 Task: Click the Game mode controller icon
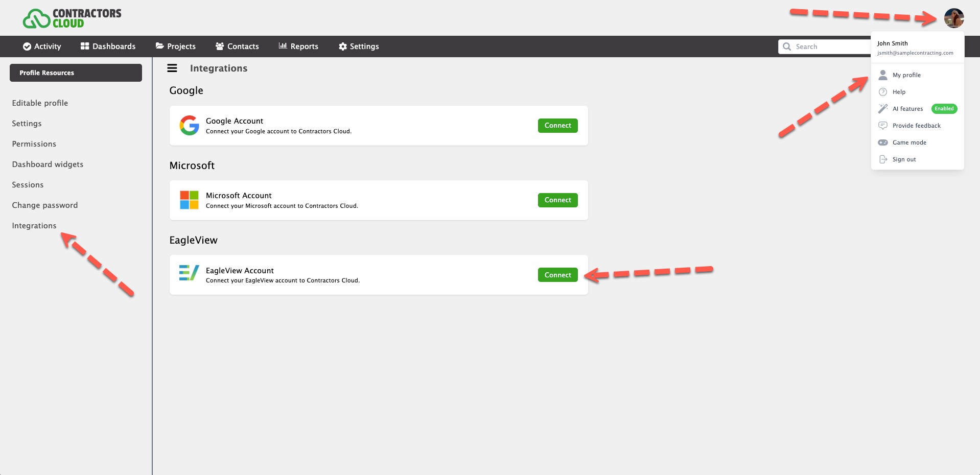tap(882, 142)
